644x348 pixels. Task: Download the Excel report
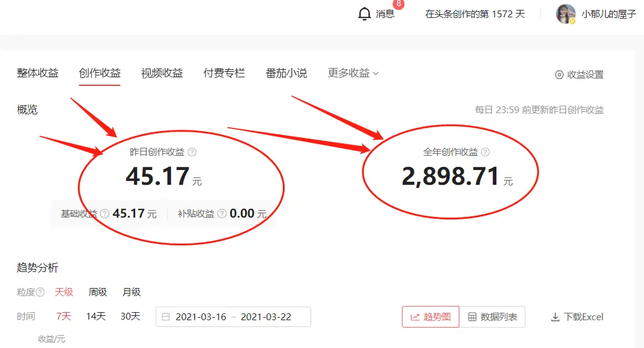click(x=577, y=317)
